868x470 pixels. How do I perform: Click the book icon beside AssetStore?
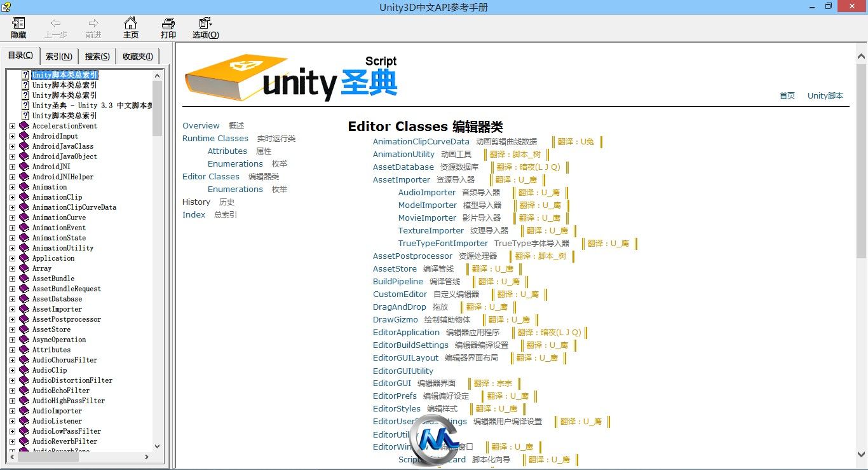(x=24, y=329)
